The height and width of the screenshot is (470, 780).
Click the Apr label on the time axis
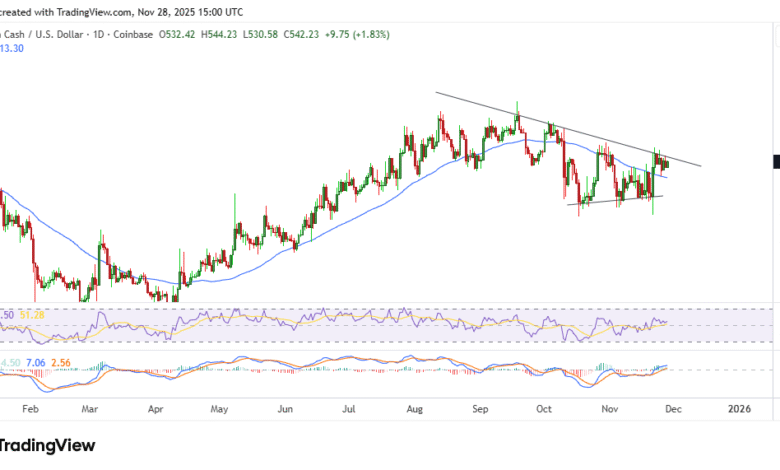pos(156,408)
